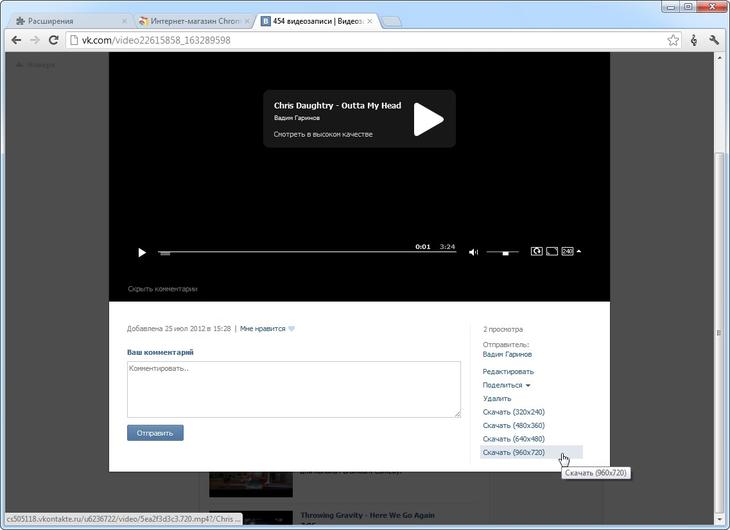Go back with the browser back arrow
This screenshot has width=730, height=530.
16,40
